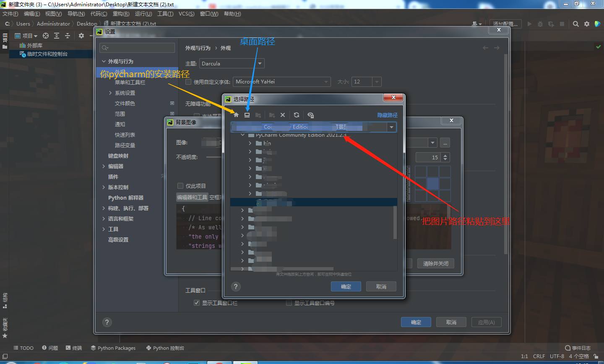Open 导航(N) menu
Screen dimensions: 604x364
[76, 14]
